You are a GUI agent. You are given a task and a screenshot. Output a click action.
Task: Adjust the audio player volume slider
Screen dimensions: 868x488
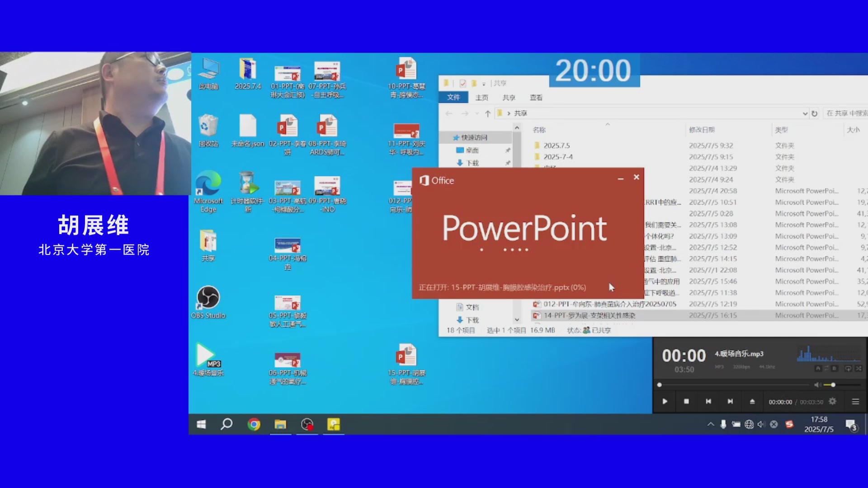[x=842, y=385]
